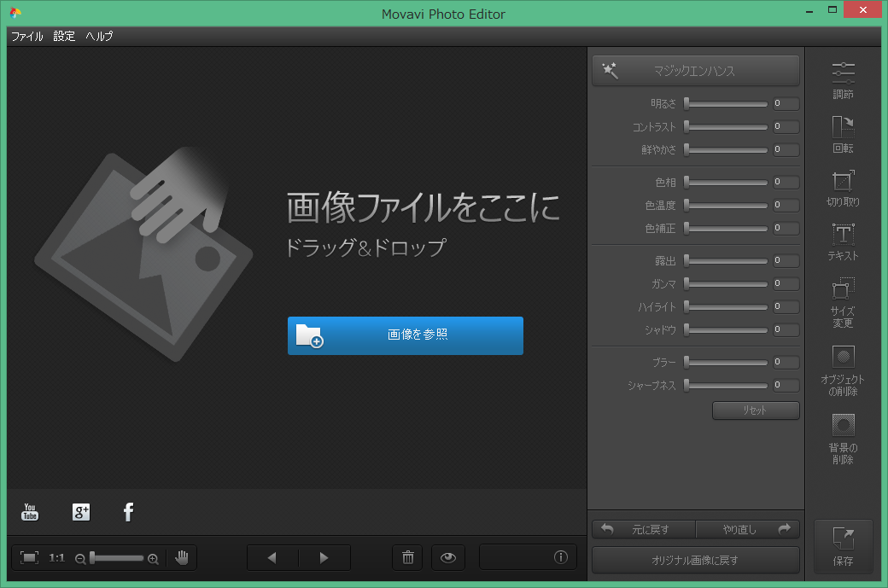The image size is (888, 588).
Task: Open the 設定 menu
Action: 64,37
